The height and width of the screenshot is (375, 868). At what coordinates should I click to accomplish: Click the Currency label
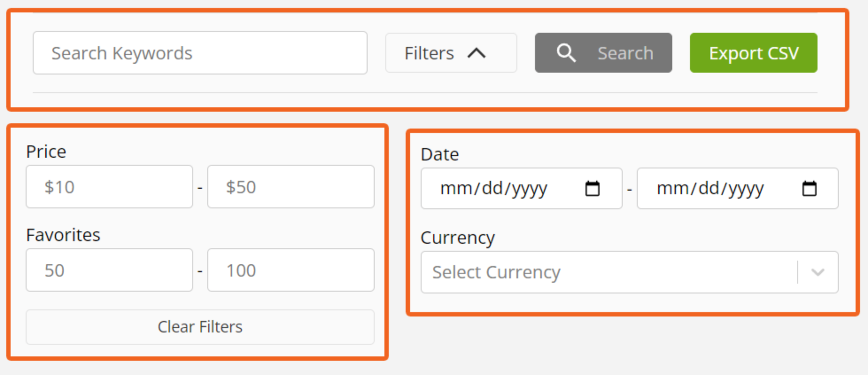458,238
